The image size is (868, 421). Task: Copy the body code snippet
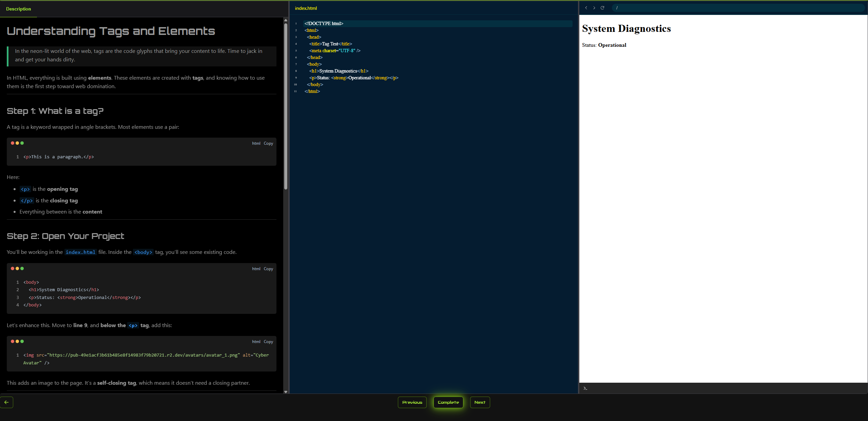(268, 269)
